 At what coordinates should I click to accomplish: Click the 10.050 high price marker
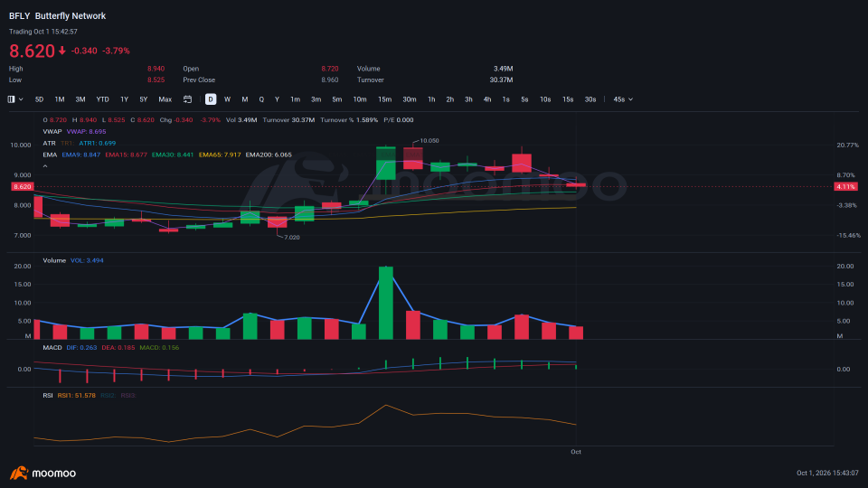point(429,141)
